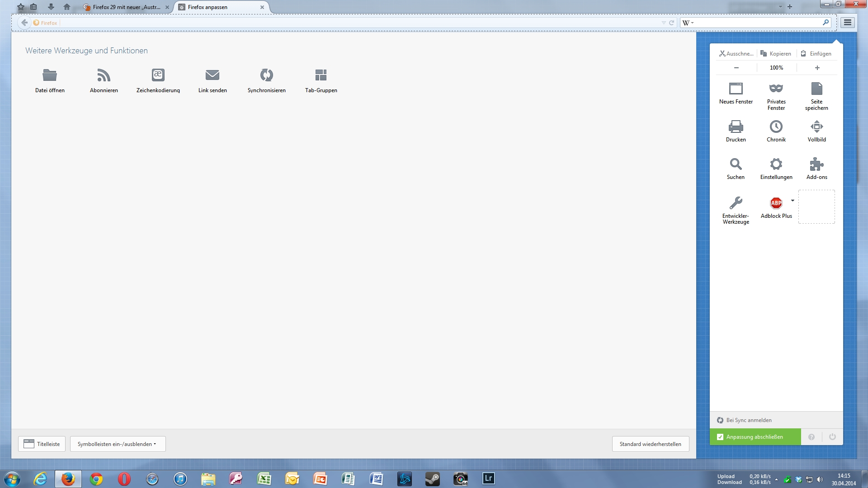Screen dimensions: 868x488
Task: Click Bei Sync anmelden link
Action: point(749,420)
